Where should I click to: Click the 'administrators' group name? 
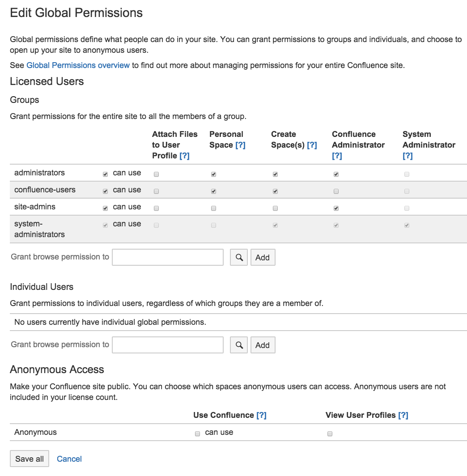[39, 173]
